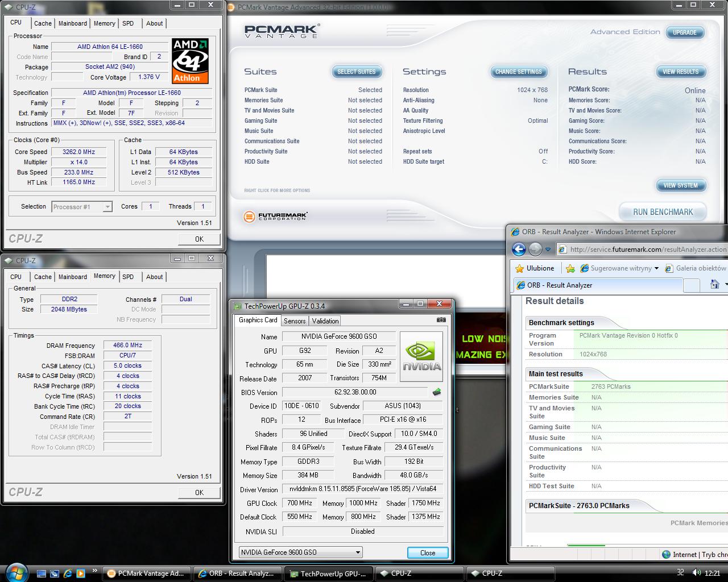Launch Media Player from quick launch

click(x=80, y=573)
